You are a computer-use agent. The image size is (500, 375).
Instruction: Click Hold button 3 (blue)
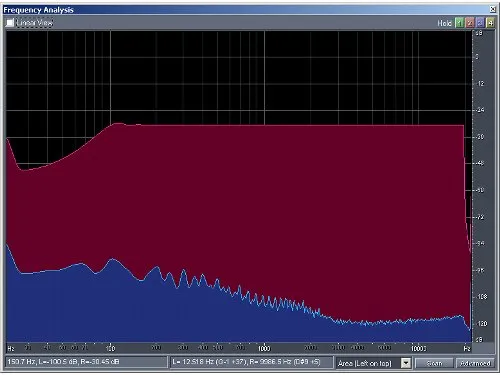click(480, 23)
